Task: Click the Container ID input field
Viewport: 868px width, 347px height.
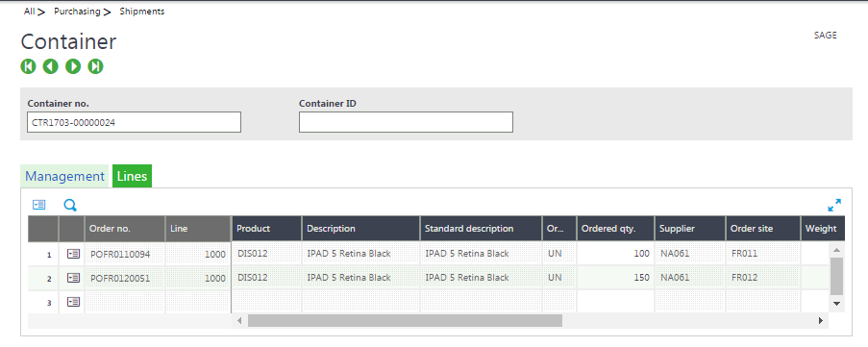Action: tap(406, 122)
